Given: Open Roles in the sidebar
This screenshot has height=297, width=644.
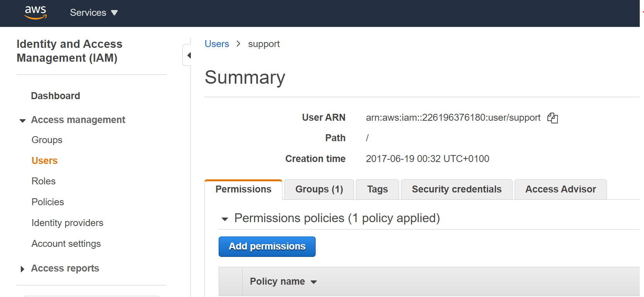Looking at the screenshot, I should pos(44,181).
